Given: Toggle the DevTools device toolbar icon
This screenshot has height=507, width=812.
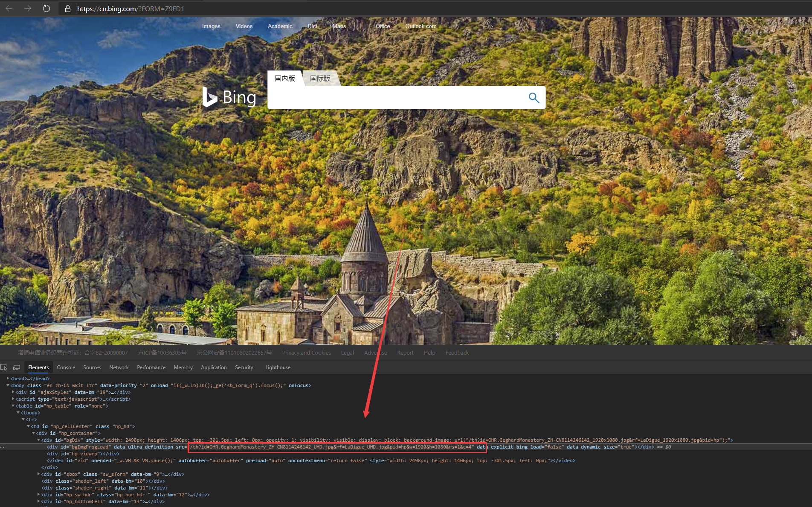Looking at the screenshot, I should click(17, 367).
